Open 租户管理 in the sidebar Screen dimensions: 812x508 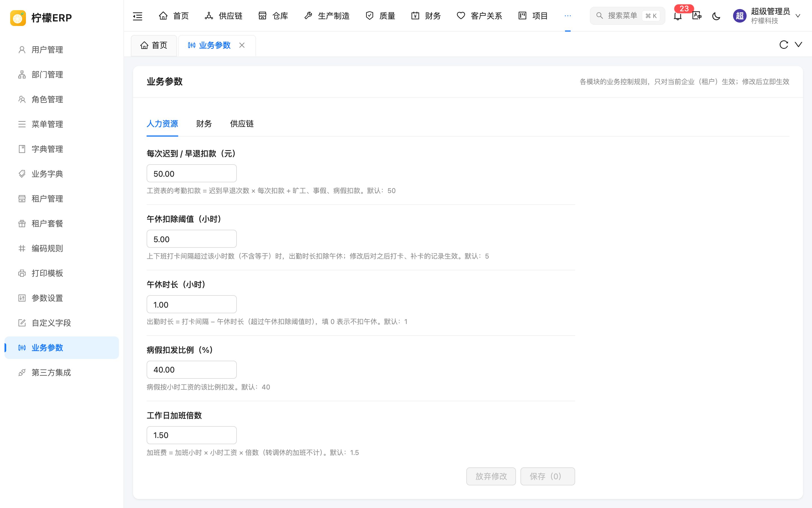coord(62,199)
